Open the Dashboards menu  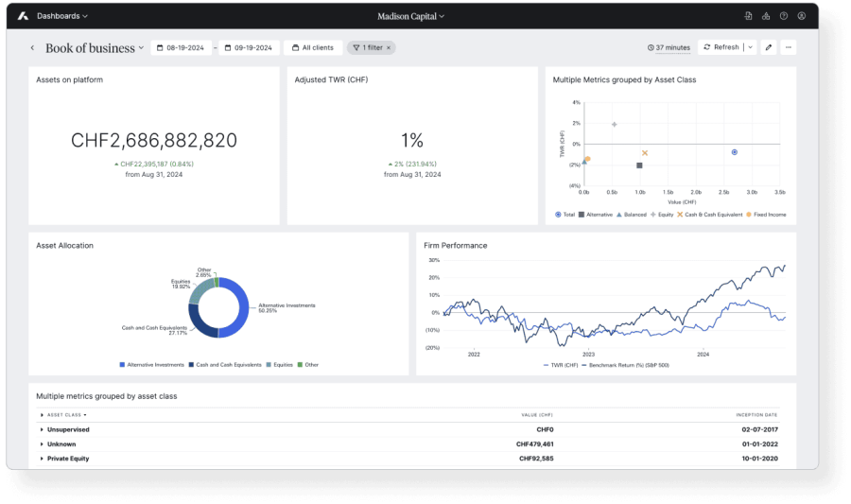coord(61,16)
